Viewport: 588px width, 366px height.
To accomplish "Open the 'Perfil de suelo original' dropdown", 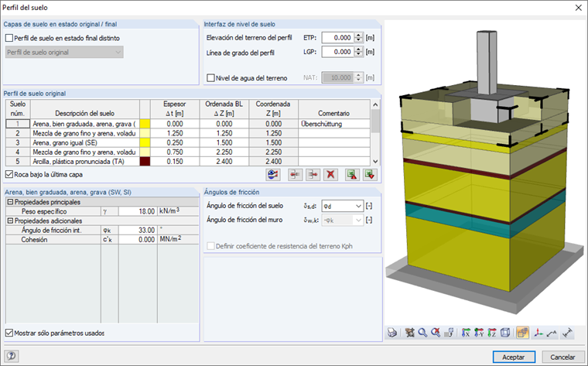I will point(64,52).
